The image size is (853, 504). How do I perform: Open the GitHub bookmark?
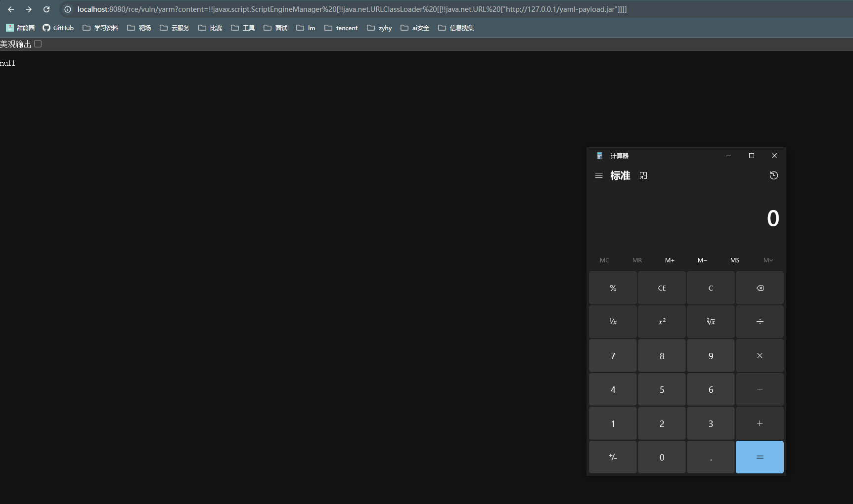point(58,28)
